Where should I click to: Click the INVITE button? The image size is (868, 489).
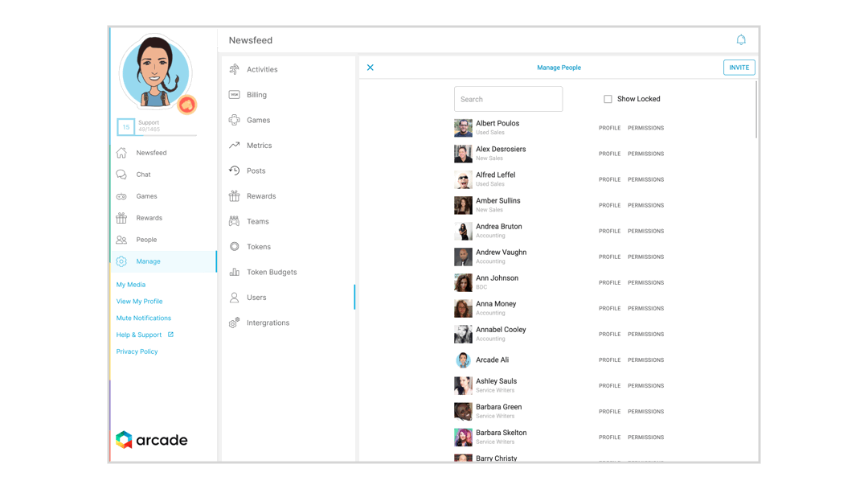739,68
